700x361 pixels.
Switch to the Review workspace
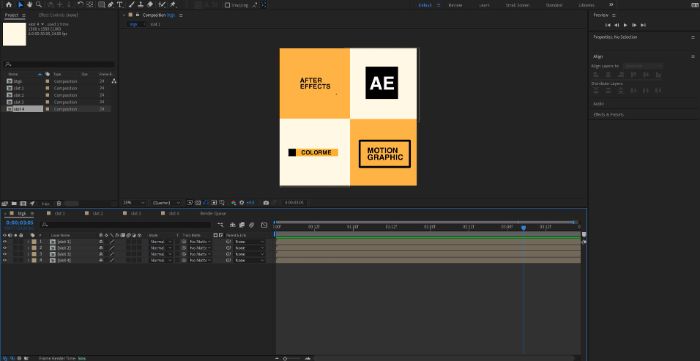point(455,5)
